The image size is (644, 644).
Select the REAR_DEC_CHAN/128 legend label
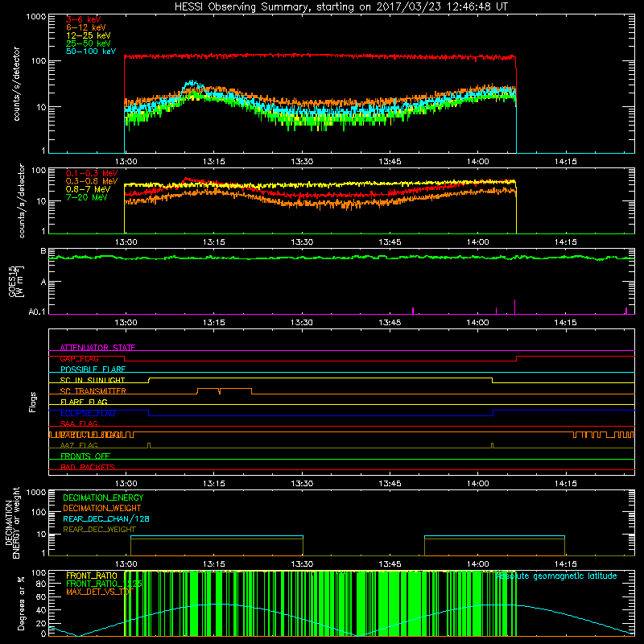(x=106, y=518)
